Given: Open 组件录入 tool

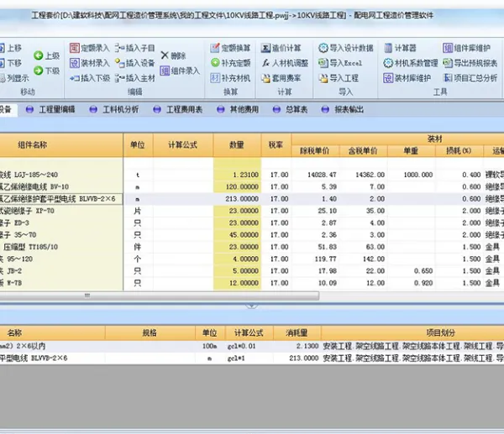Looking at the screenshot, I should pos(180,71).
